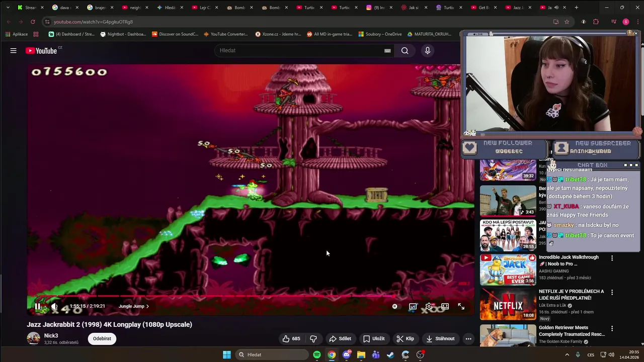Open the Nick3 channel avatar
Viewport: 644px width, 362px height.
click(34, 338)
